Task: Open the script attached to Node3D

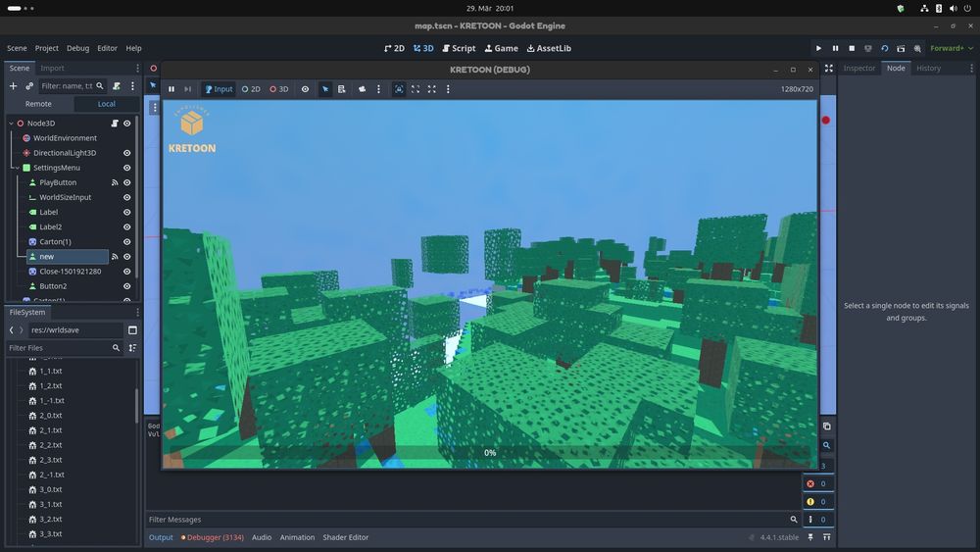Action: pyautogui.click(x=115, y=124)
